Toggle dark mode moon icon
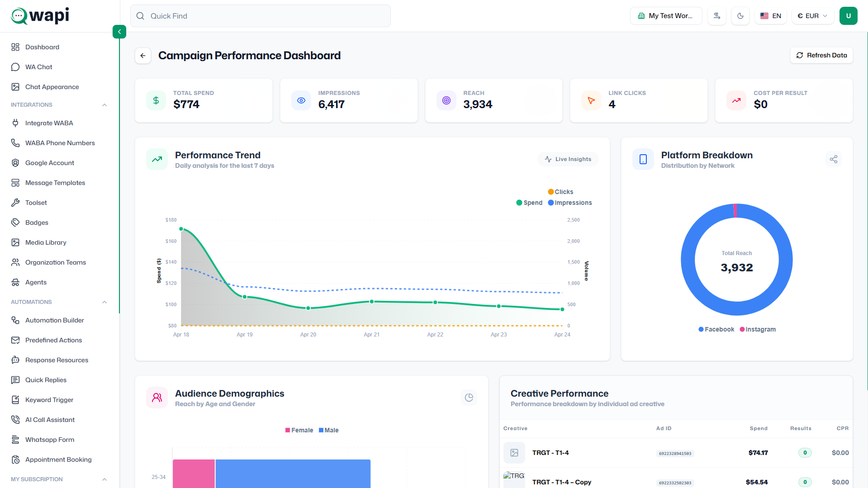Screen dimensions: 868x488 tap(740, 16)
